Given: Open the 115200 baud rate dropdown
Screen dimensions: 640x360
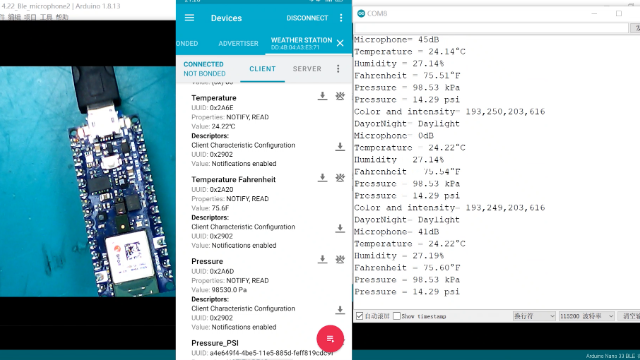Looking at the screenshot, I should [x=587, y=316].
